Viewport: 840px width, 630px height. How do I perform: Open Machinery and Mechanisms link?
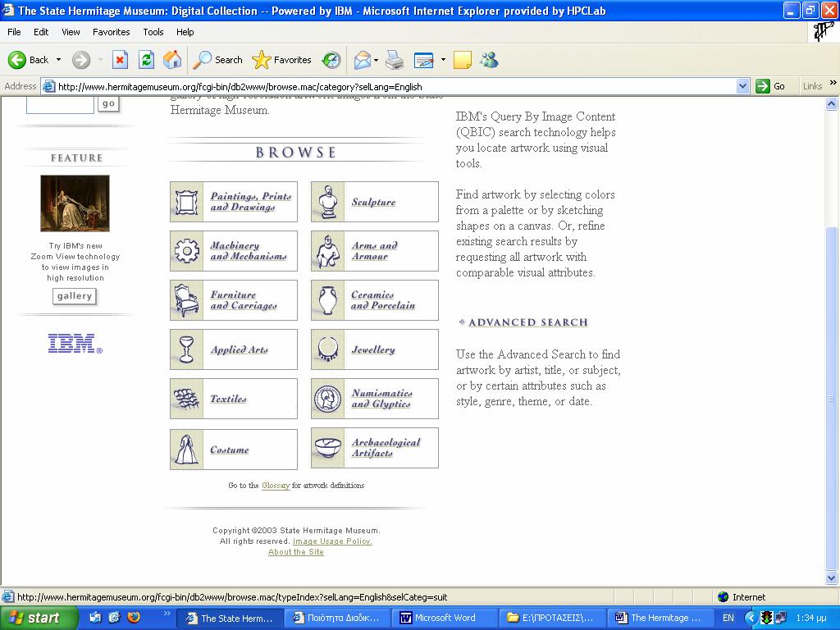tap(248, 251)
